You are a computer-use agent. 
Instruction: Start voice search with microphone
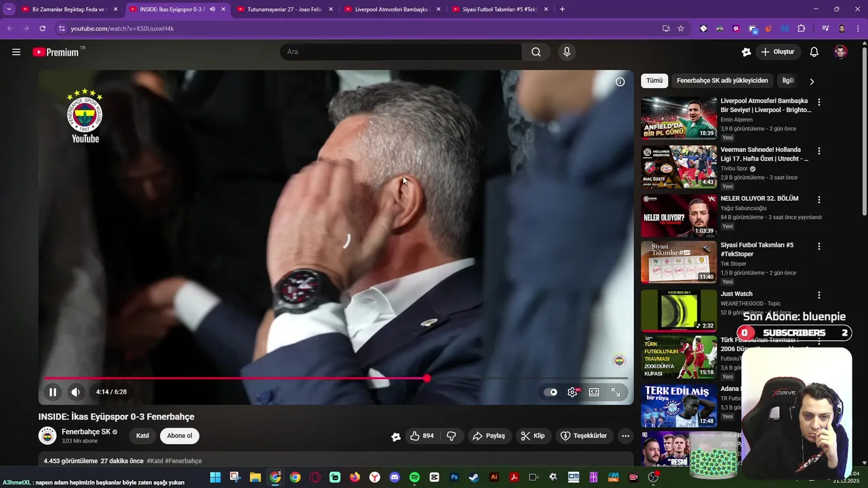click(567, 52)
